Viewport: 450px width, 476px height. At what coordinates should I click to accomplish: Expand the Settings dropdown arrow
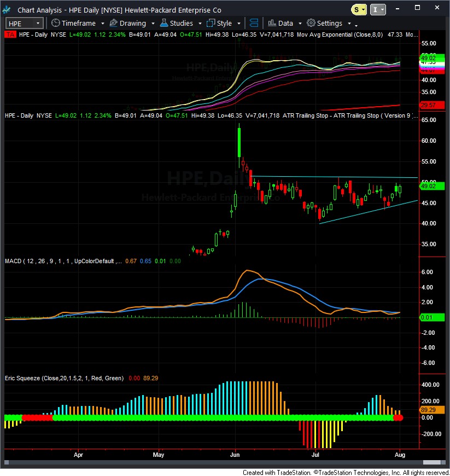point(349,24)
